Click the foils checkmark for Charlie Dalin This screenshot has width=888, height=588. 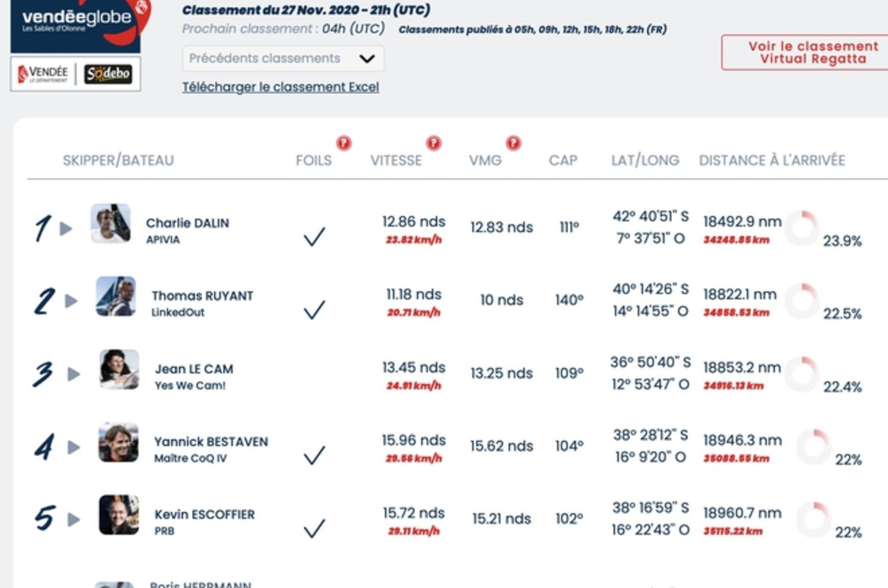(314, 236)
